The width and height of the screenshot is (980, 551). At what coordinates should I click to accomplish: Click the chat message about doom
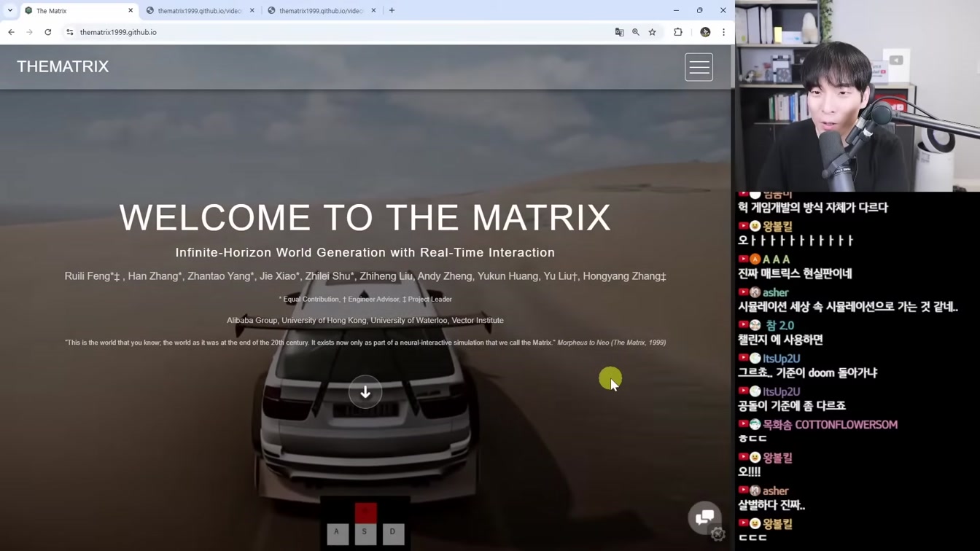click(x=808, y=372)
